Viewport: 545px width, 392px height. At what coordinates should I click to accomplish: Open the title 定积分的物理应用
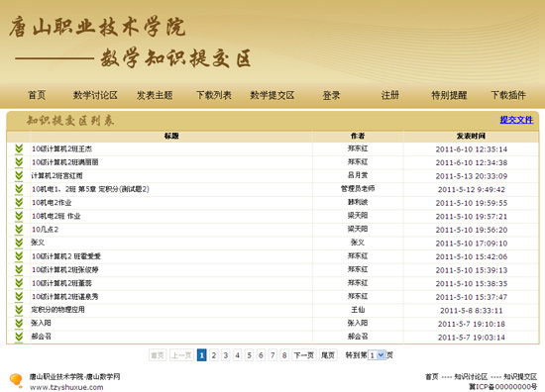[57, 310]
